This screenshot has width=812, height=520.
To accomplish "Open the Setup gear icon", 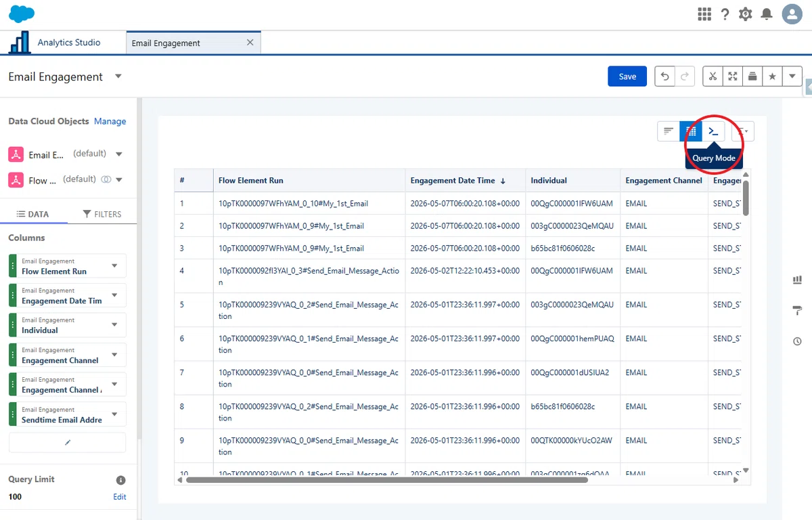I will click(x=746, y=14).
